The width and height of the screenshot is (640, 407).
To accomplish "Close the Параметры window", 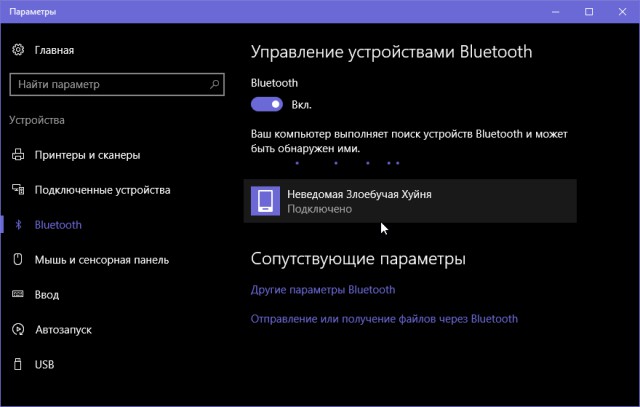I will [622, 12].
